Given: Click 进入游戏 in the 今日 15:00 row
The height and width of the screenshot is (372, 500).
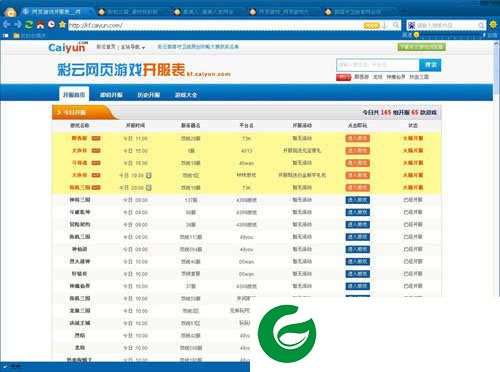Looking at the screenshot, I should (358, 151).
